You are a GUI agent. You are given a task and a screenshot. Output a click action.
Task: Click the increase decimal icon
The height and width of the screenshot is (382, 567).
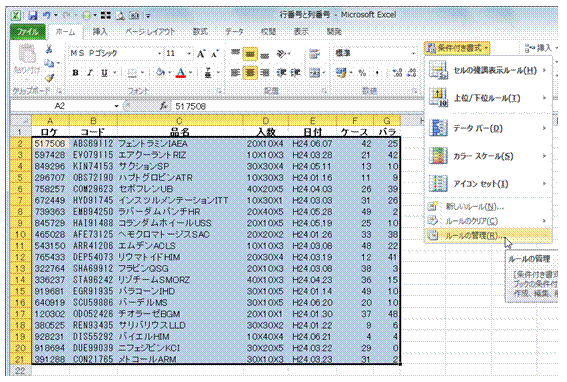(x=397, y=73)
